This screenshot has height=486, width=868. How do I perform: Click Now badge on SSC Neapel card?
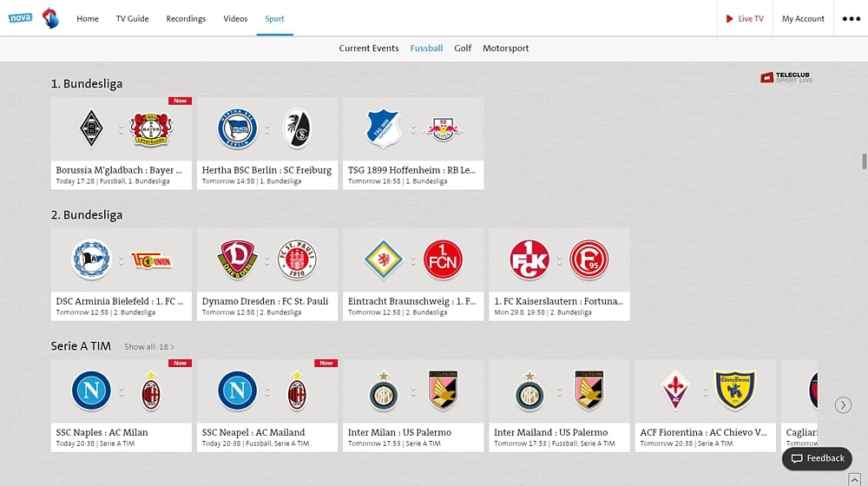pyautogui.click(x=326, y=363)
